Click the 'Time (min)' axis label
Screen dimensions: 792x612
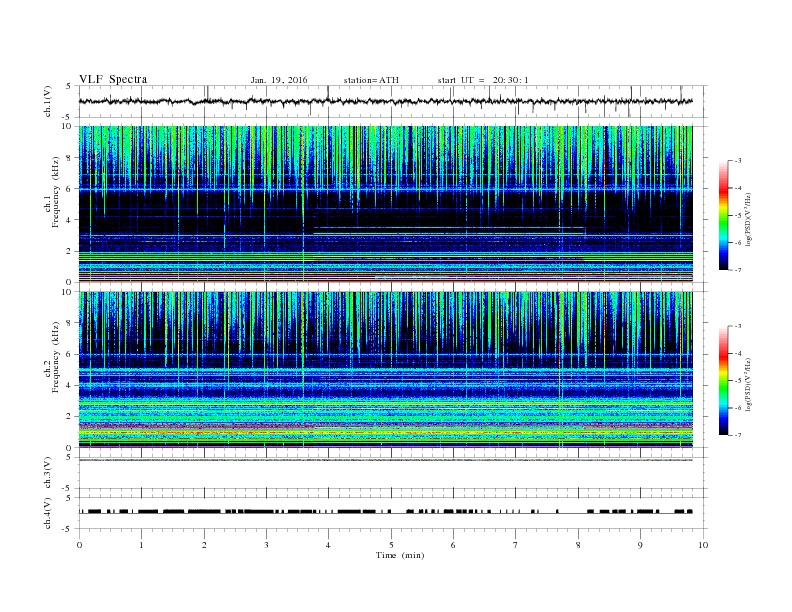click(400, 555)
